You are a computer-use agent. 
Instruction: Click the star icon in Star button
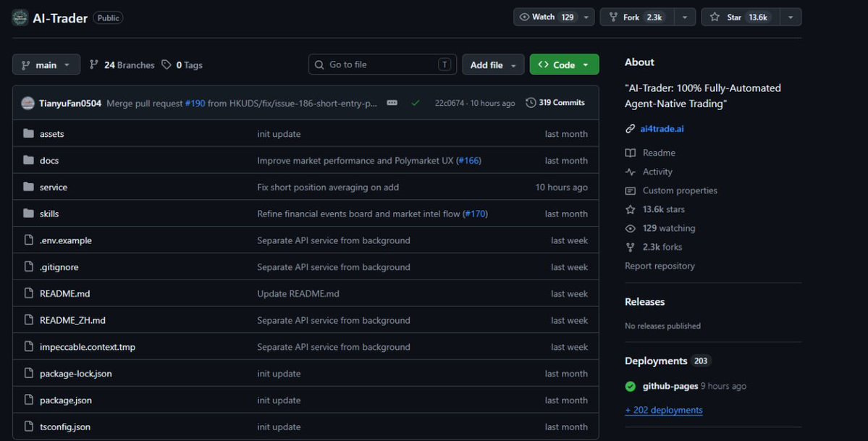click(715, 17)
